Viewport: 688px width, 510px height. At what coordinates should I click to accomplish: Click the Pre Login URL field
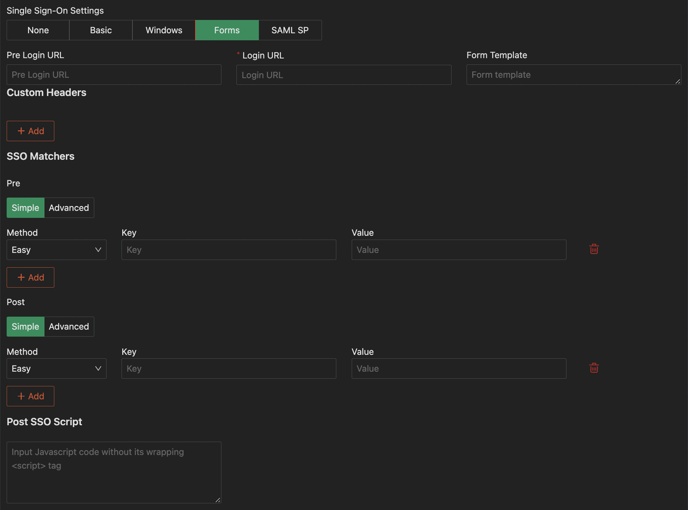coord(114,75)
